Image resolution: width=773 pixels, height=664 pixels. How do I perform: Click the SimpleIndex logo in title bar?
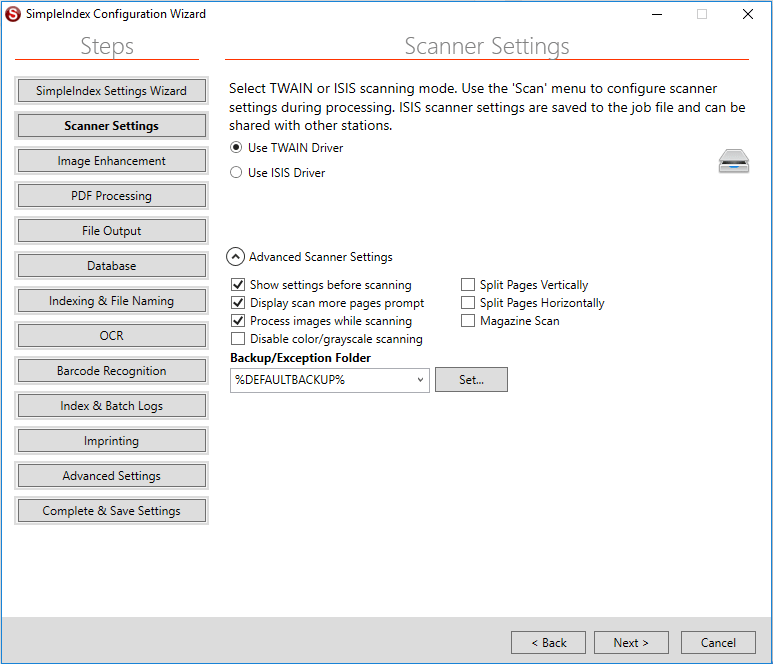[13, 14]
